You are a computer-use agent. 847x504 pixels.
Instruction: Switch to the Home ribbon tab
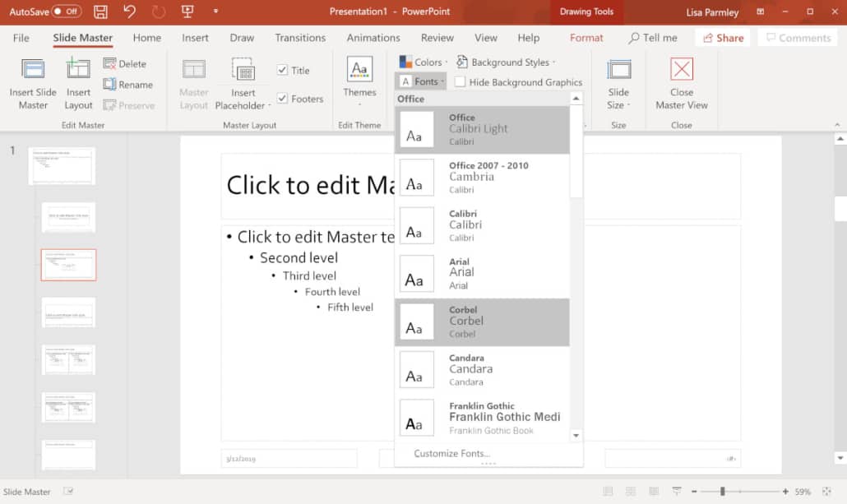[146, 38]
